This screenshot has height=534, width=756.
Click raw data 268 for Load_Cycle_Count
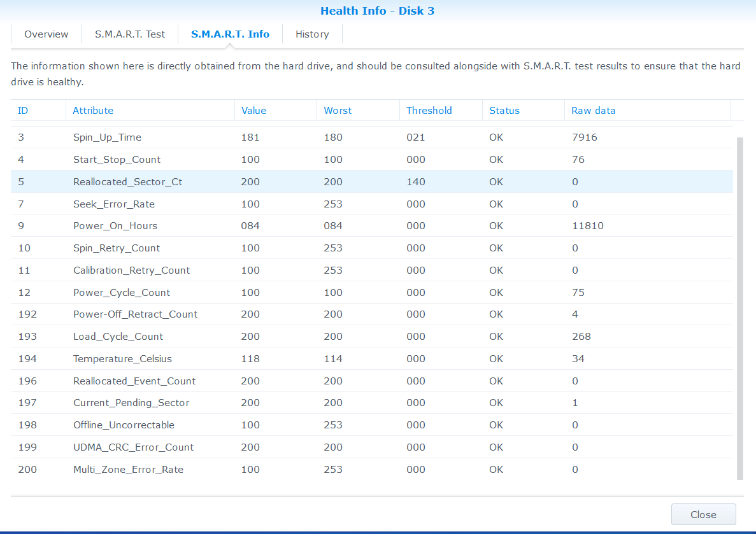(581, 337)
